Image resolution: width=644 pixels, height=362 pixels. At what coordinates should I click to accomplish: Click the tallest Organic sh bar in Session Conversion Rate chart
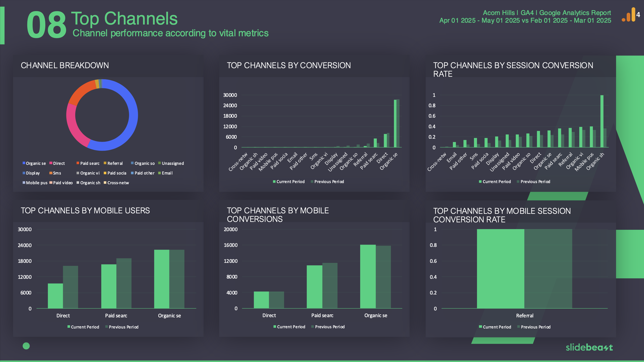click(x=602, y=121)
